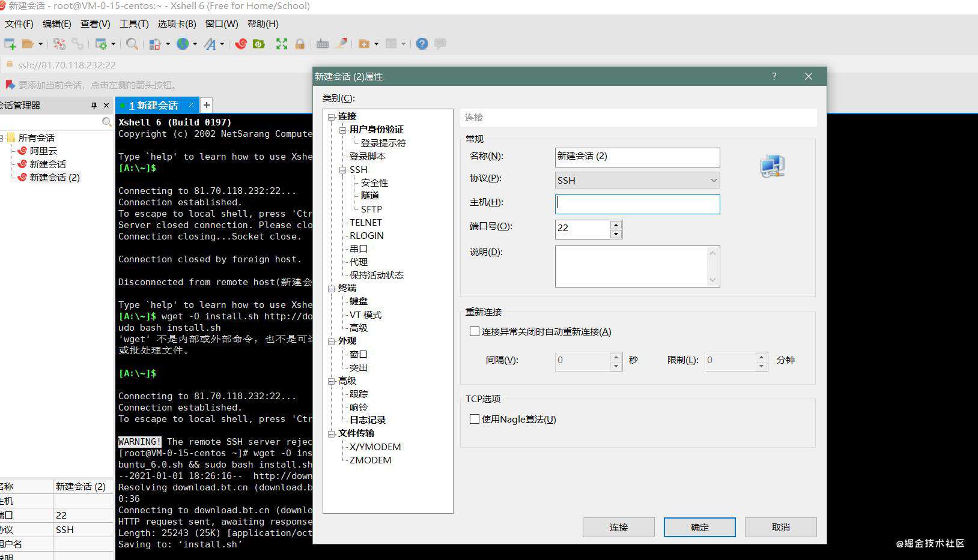
Task: Open the 工具(T) menu
Action: point(134,23)
